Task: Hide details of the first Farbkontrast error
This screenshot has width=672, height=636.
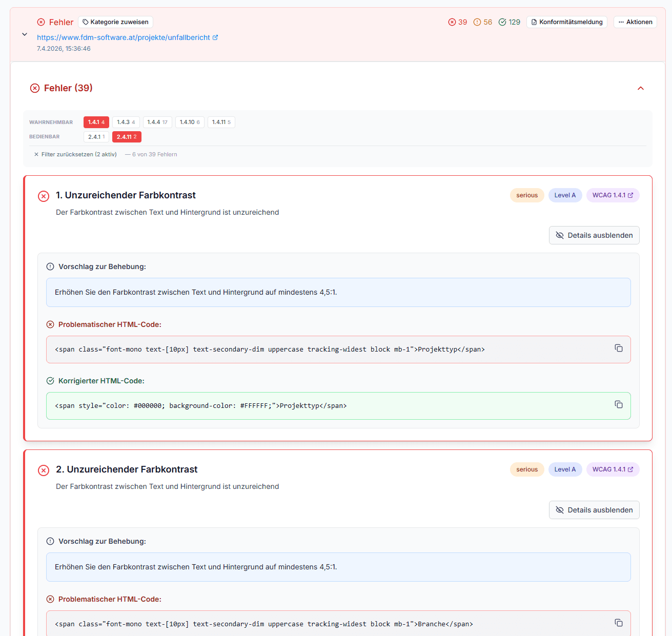Action: pyautogui.click(x=594, y=235)
